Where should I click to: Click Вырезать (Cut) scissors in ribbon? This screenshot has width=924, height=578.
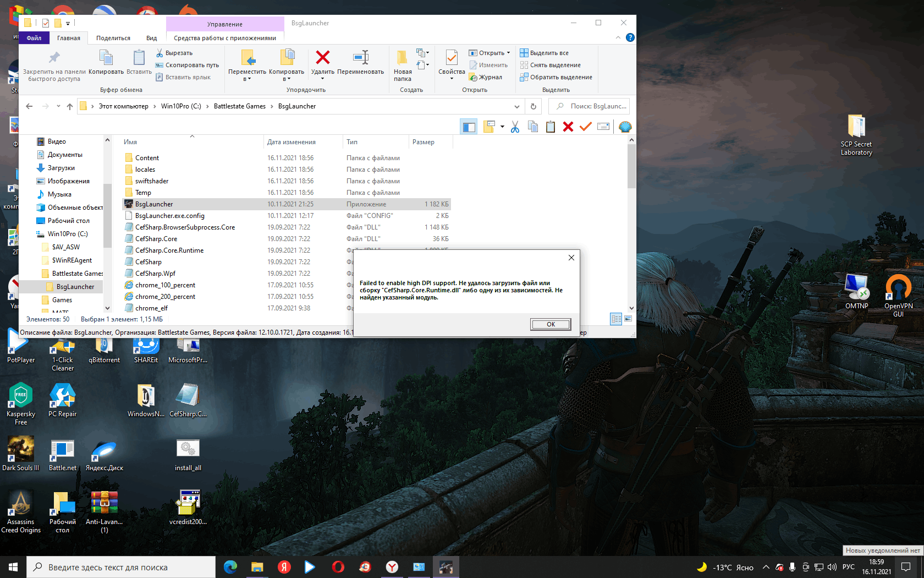[x=174, y=53]
